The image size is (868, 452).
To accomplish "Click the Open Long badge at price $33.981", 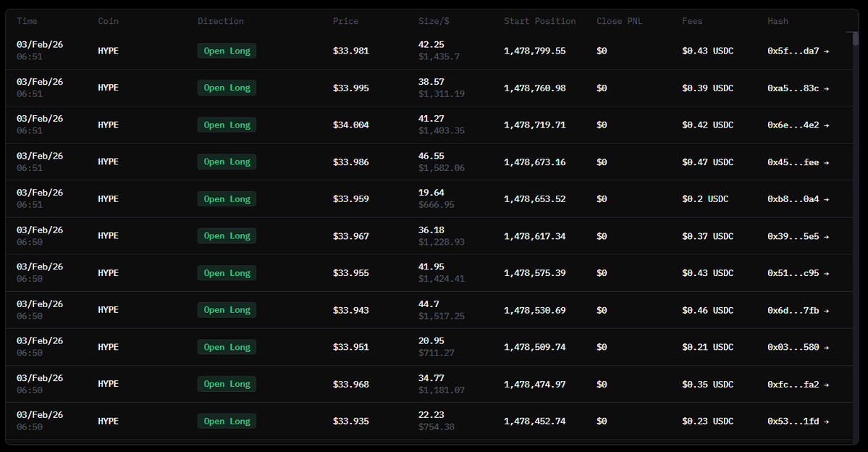I will [227, 51].
